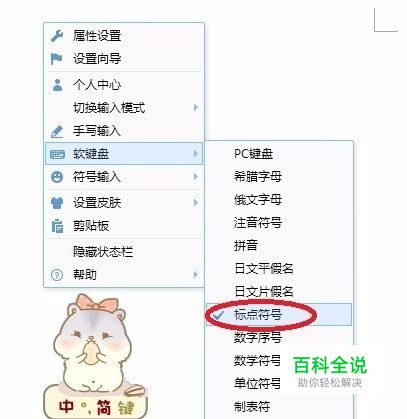407x419 pixels.
Task: Click the smiley icon for 符号输入
Action: coord(57,177)
